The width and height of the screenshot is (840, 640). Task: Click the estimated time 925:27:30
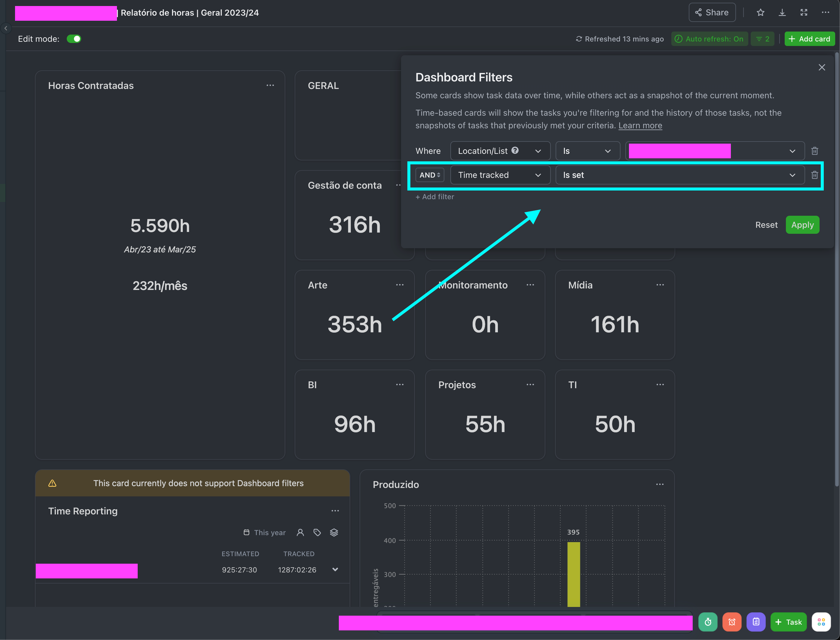239,570
